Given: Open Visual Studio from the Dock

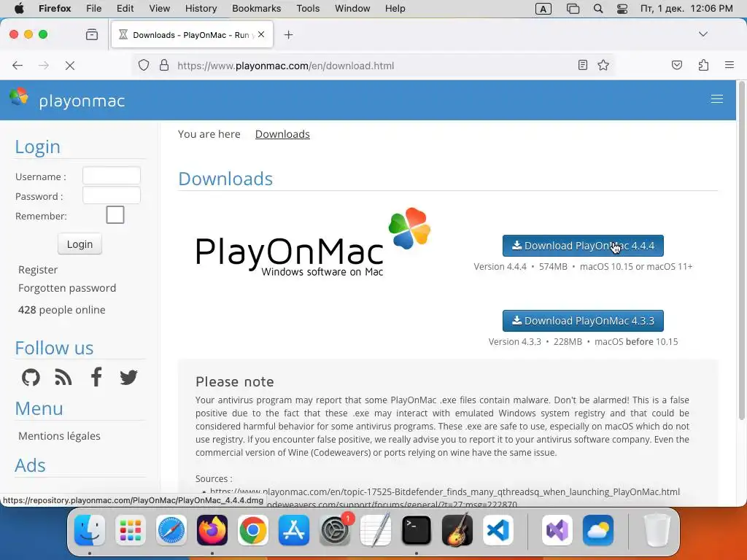Looking at the screenshot, I should pyautogui.click(x=557, y=530).
